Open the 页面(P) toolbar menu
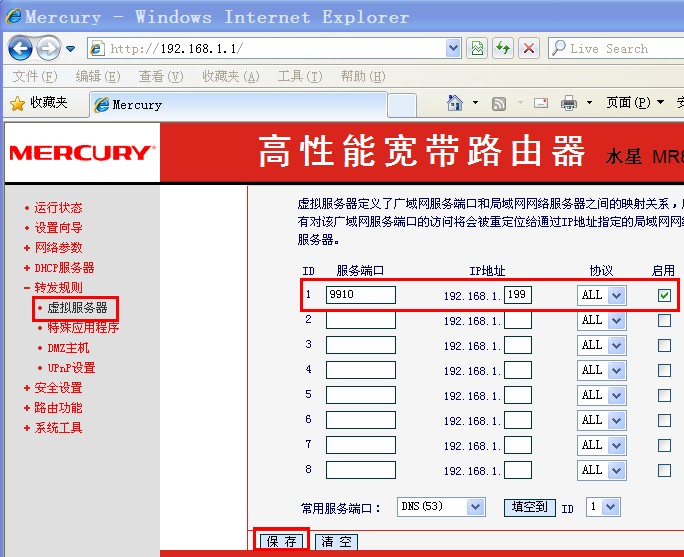 pos(635,103)
